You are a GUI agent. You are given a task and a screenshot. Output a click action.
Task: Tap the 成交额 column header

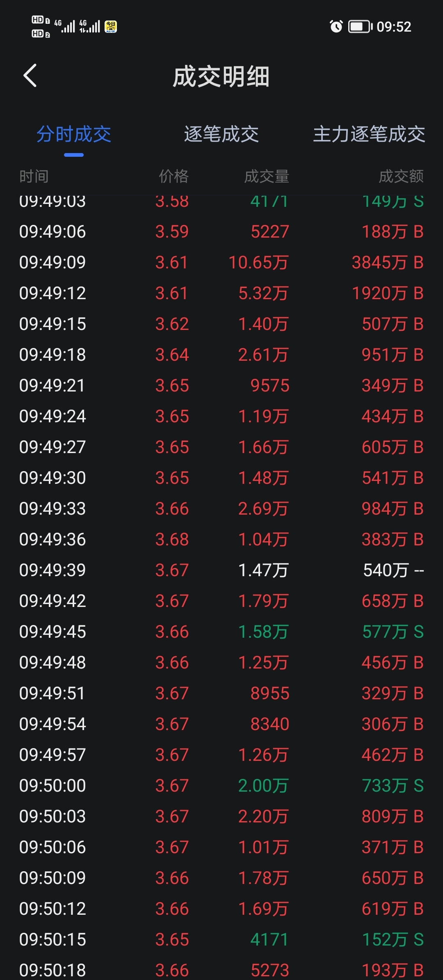(401, 176)
